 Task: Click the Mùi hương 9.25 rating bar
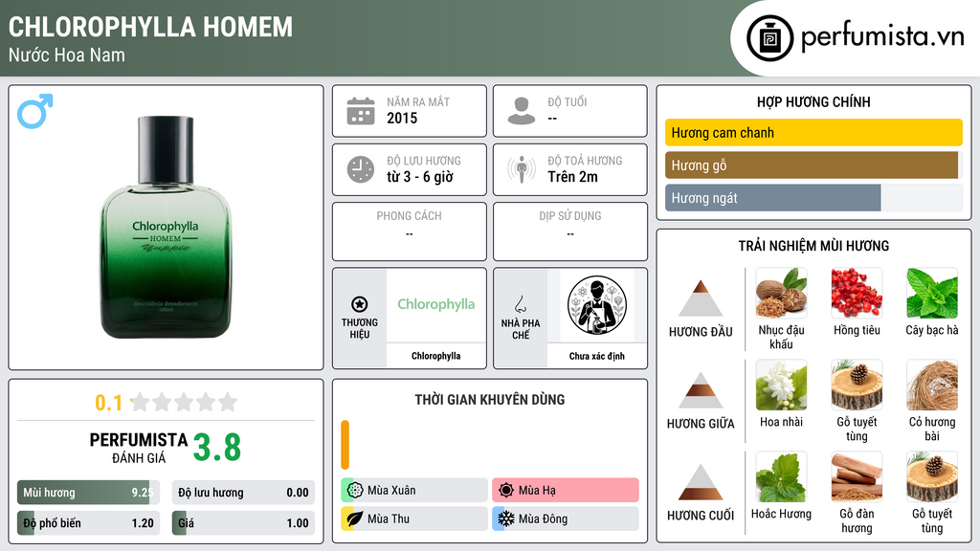pyautogui.click(x=88, y=493)
